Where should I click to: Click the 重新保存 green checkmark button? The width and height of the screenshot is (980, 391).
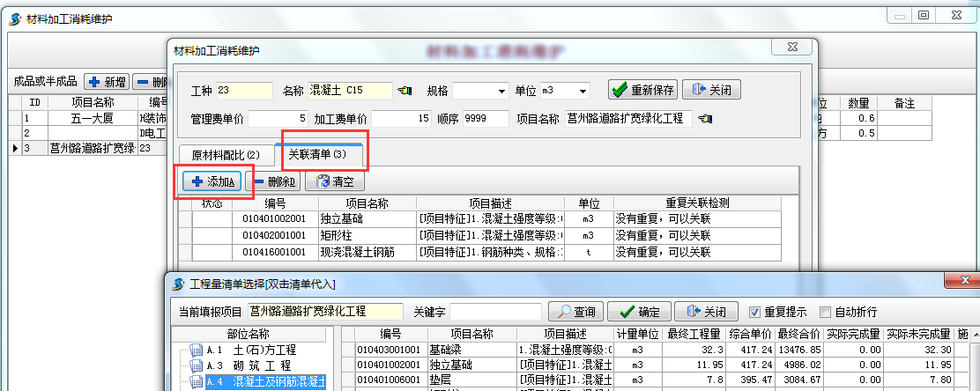tap(642, 90)
